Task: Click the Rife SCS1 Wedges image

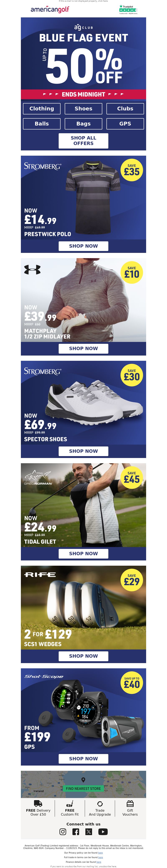Action: click(x=83, y=608)
